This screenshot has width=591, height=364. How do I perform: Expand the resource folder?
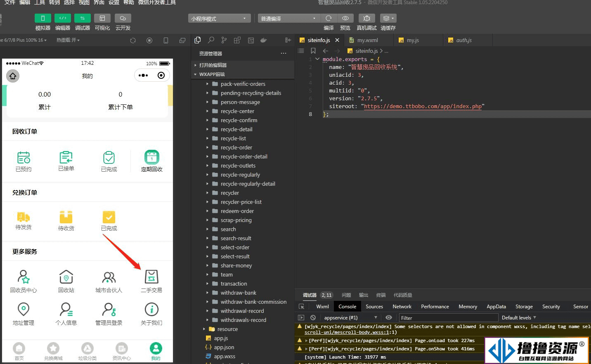click(243, 329)
